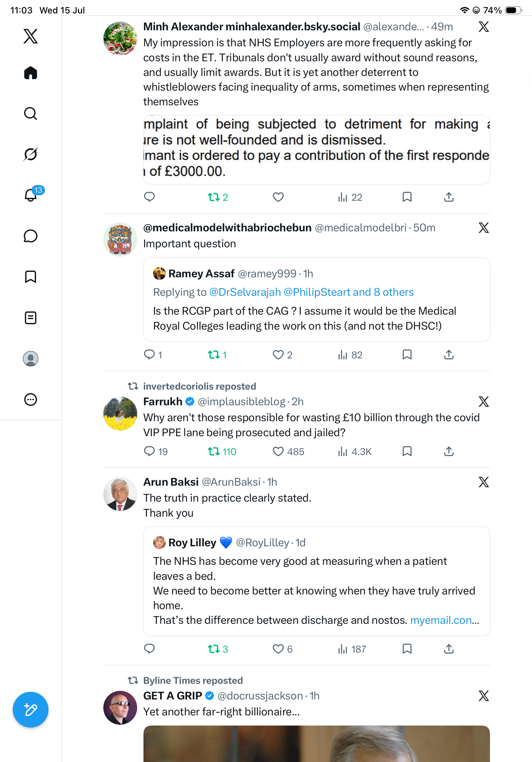The width and height of the screenshot is (532, 762).
Task: Go to Home in the sidebar
Action: tap(31, 73)
